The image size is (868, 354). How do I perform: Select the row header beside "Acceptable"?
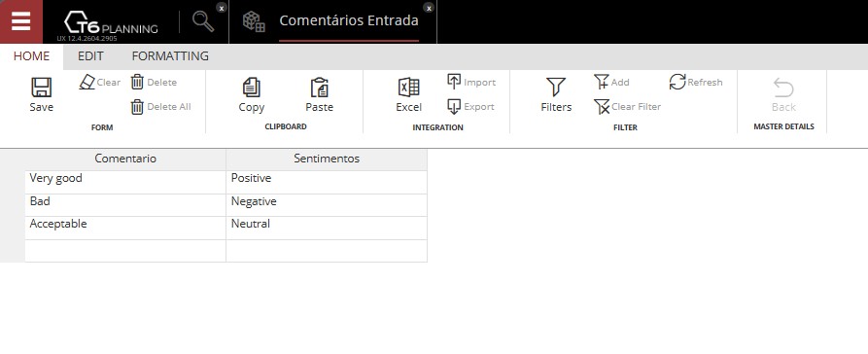(x=13, y=228)
